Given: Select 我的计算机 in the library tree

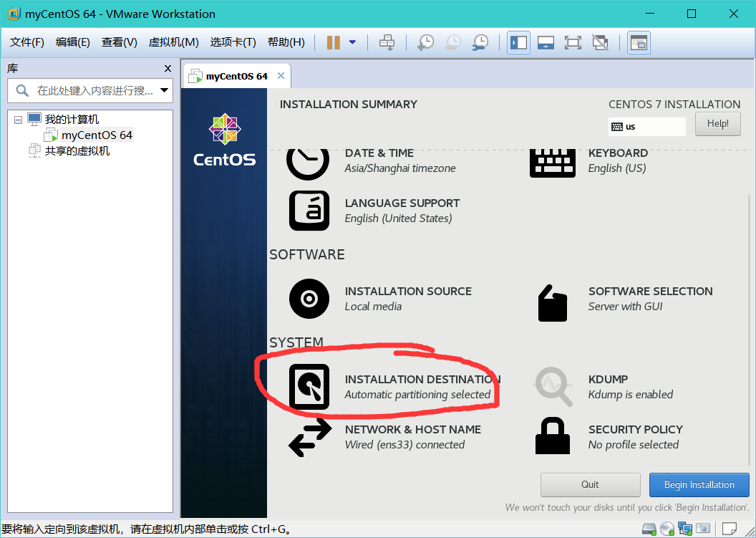Looking at the screenshot, I should tap(72, 119).
